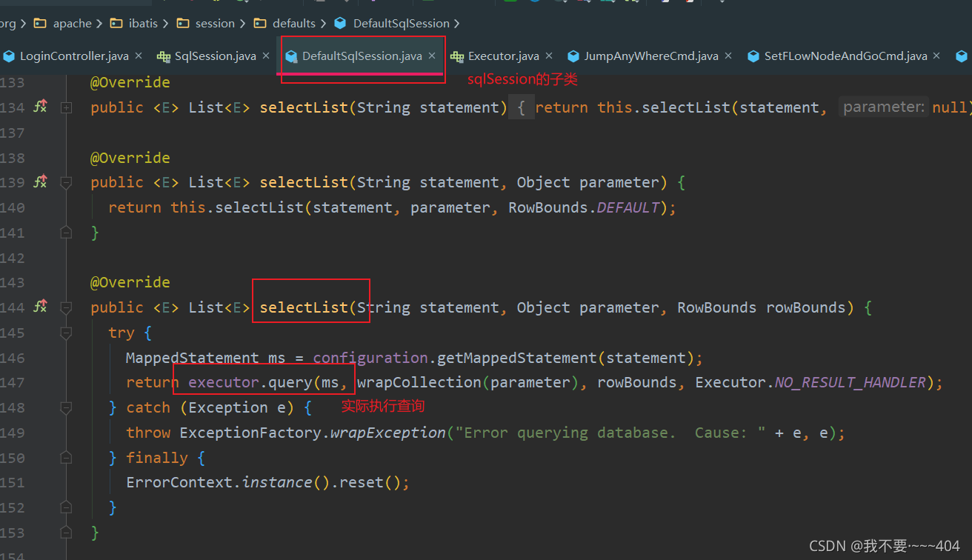Click the session breadcrumb label
The image size is (972, 560).
tap(215, 24)
